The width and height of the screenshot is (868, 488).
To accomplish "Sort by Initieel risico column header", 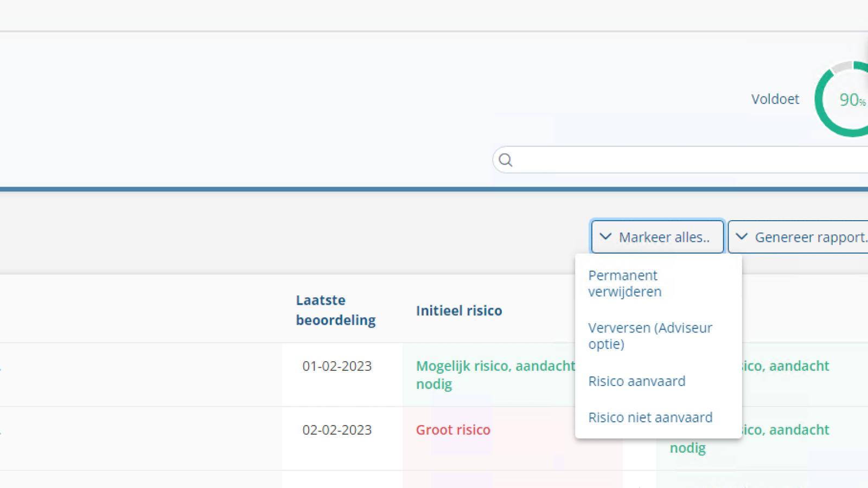I will [459, 311].
